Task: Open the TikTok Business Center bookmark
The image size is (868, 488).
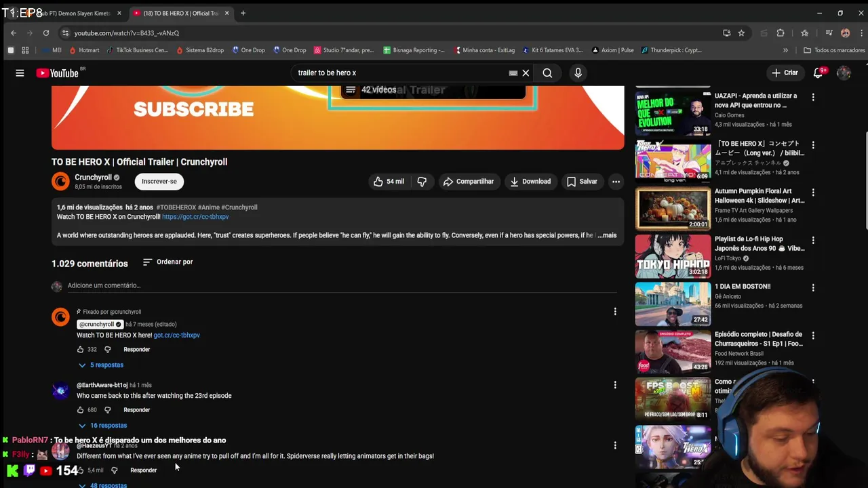Action: pos(136,50)
